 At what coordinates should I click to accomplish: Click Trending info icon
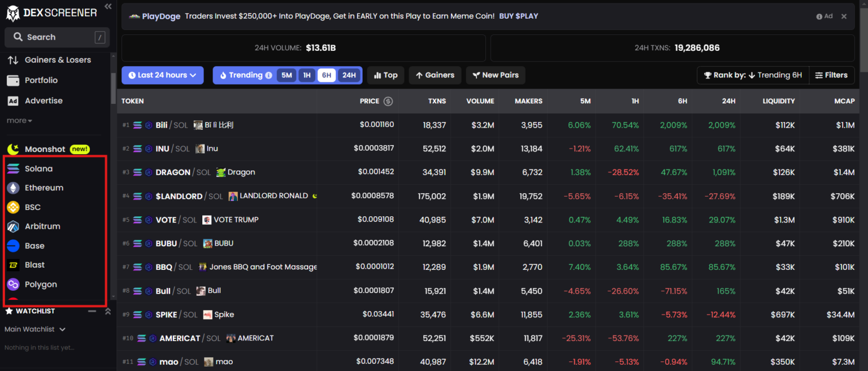[268, 75]
